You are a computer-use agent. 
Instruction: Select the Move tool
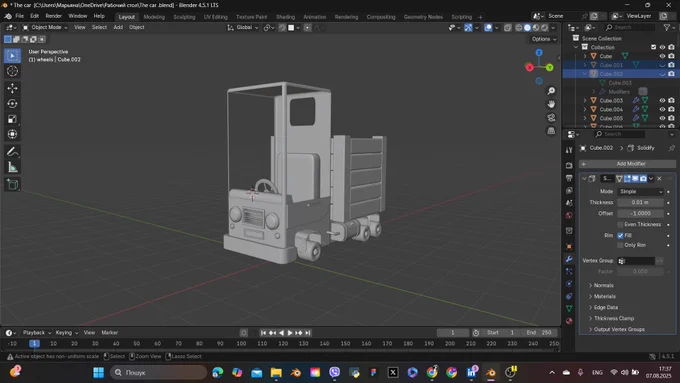click(x=12, y=88)
